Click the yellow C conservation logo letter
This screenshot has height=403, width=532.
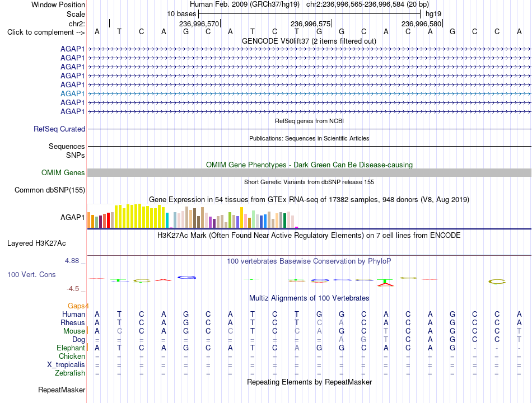point(497,282)
